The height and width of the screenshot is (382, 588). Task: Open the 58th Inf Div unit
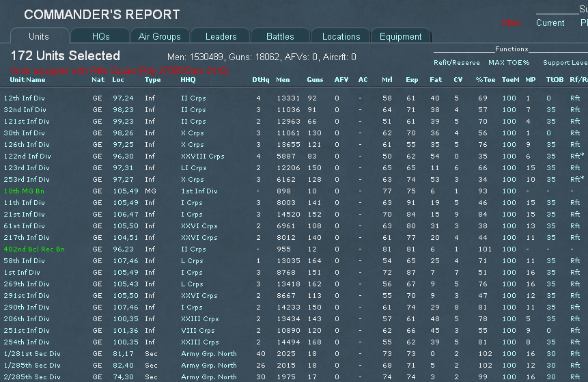pos(25,261)
